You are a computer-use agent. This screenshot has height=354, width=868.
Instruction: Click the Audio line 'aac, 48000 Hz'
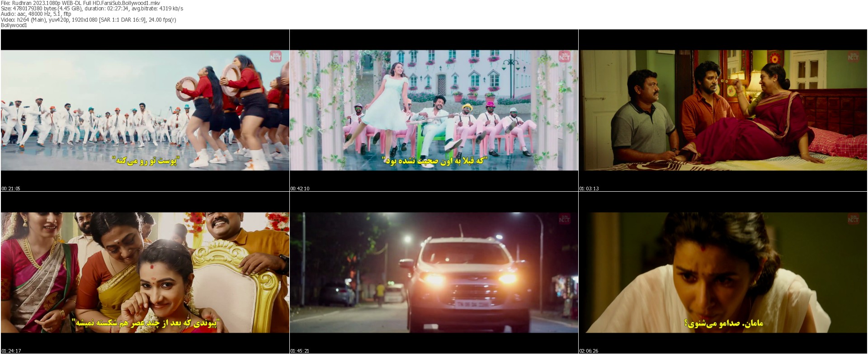(x=36, y=14)
